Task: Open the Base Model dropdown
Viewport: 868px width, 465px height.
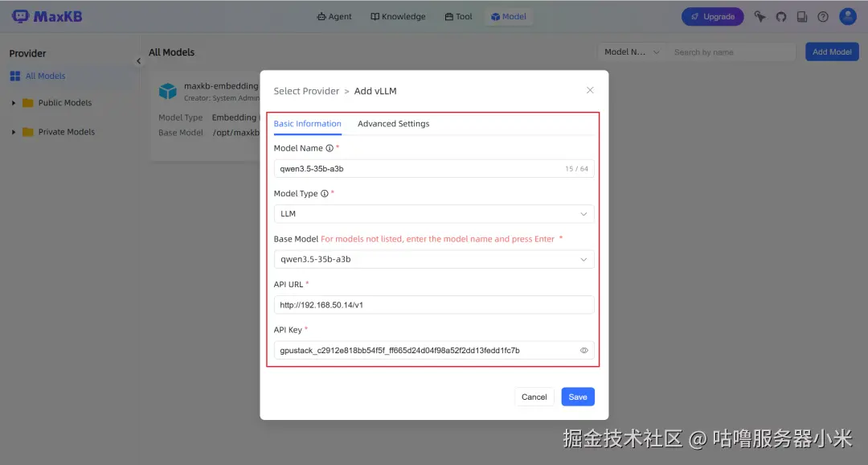Action: pos(434,259)
